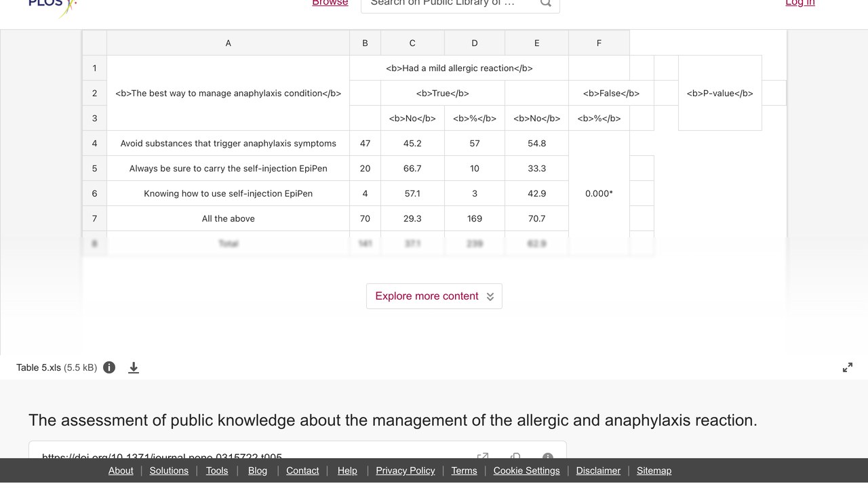
Task: Open the table viewer in fullscreen
Action: coord(848,367)
